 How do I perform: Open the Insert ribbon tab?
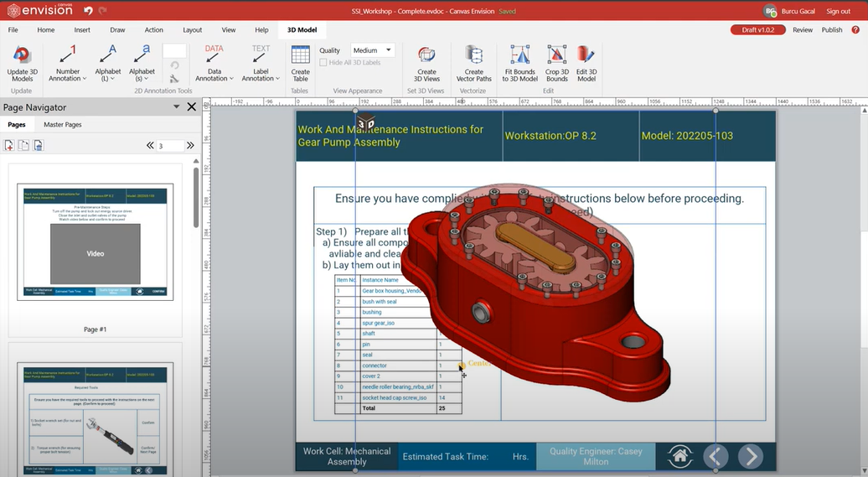82,29
